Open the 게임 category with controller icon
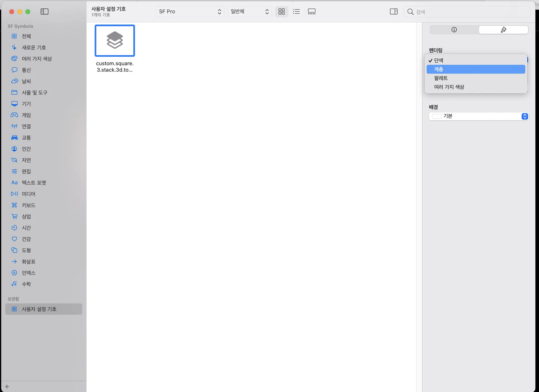This screenshot has height=392, width=539. pyautogui.click(x=26, y=115)
